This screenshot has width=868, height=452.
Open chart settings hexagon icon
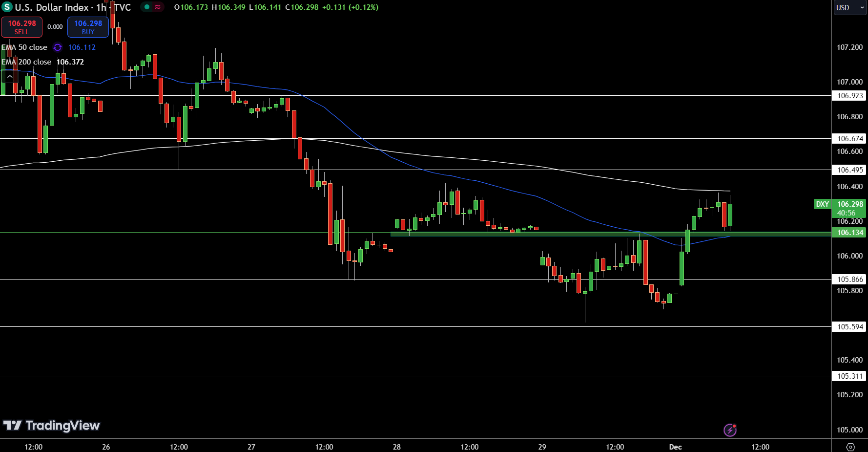[x=850, y=447]
